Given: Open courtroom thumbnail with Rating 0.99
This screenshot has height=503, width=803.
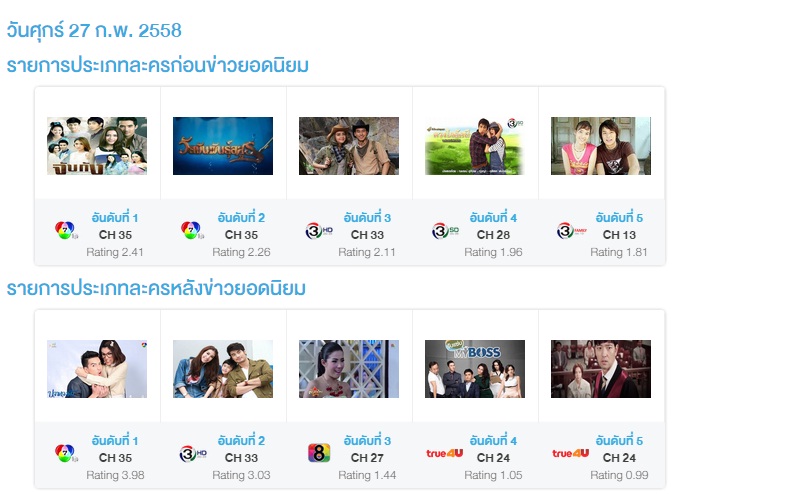Looking at the screenshot, I should click(601, 369).
